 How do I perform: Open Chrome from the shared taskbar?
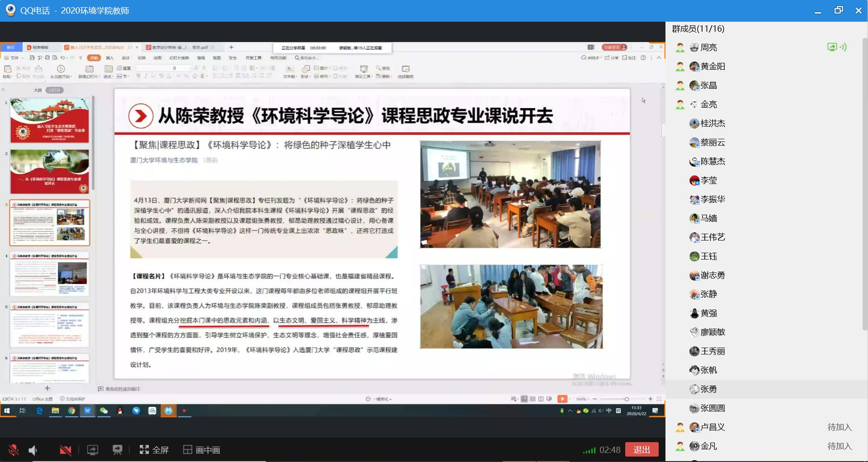(x=71, y=410)
